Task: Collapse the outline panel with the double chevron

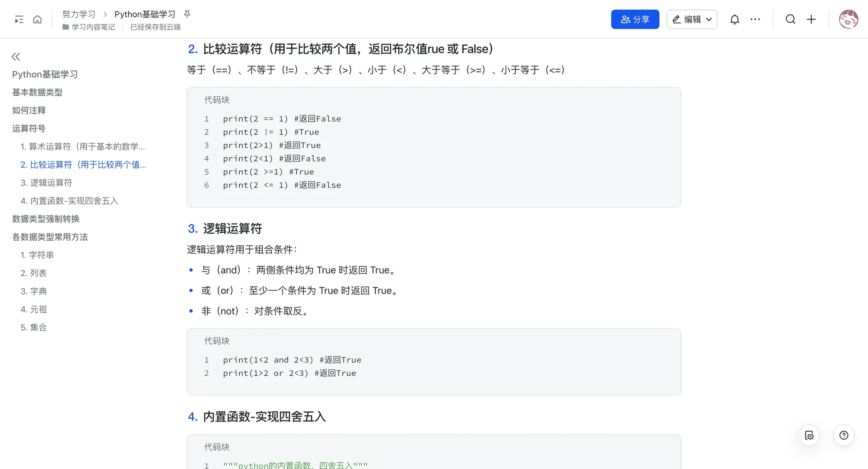Action: 16,56
